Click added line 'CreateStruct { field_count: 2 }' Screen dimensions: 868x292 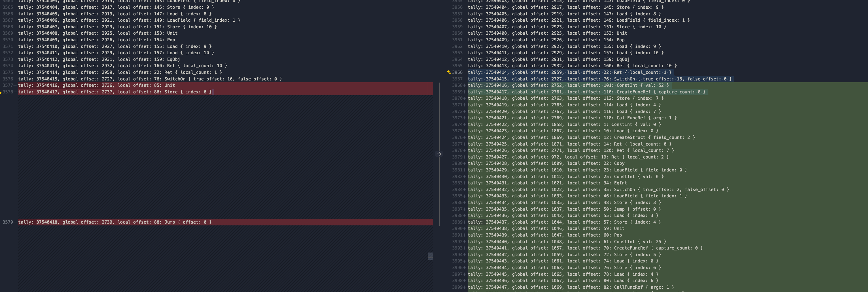581,138
